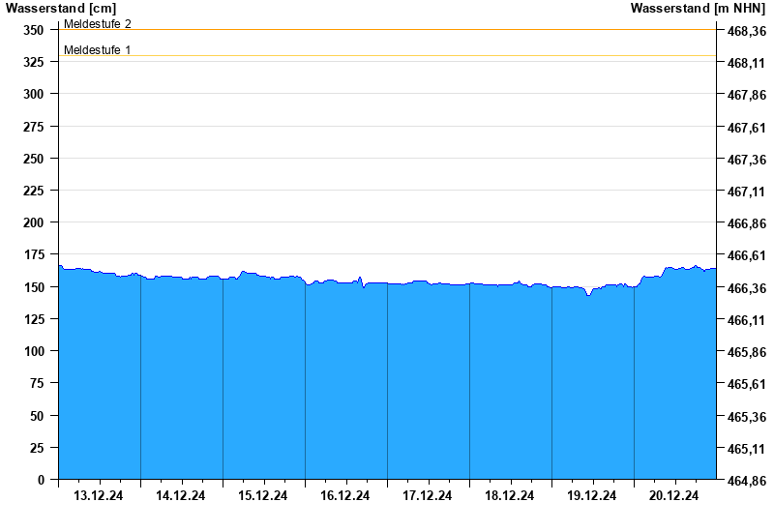
Task: Click the 17.12.24 date label
Action: coord(428,495)
